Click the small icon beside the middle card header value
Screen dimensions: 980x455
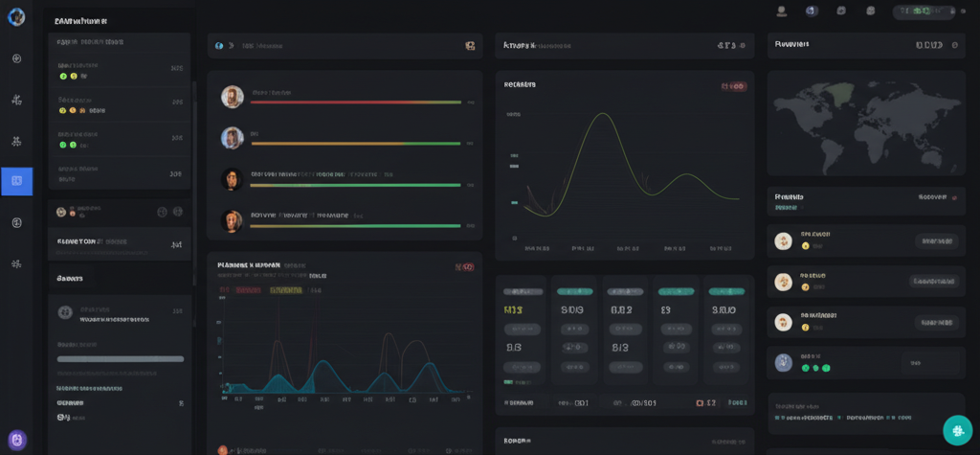click(x=743, y=46)
